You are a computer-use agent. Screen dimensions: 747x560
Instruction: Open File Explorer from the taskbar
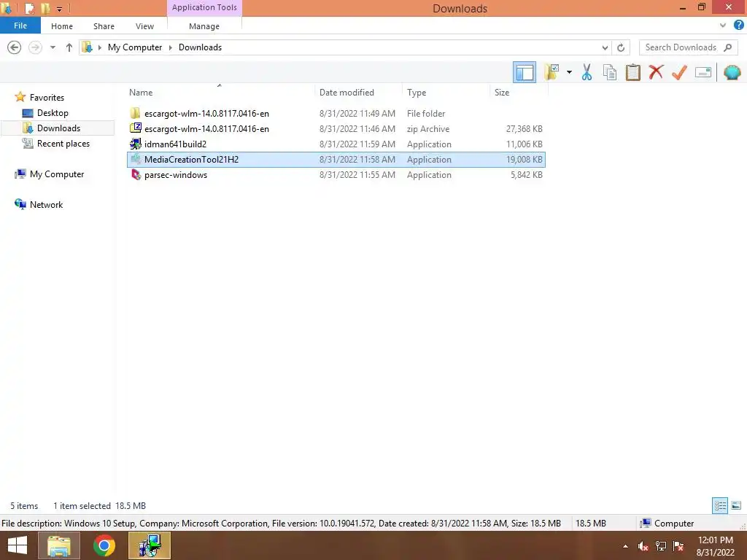coord(58,545)
